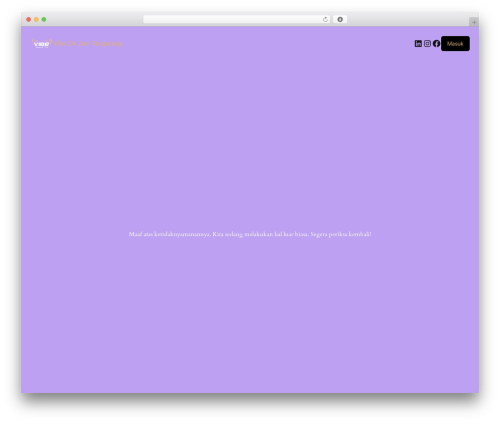Click the Vibe logo image
The width and height of the screenshot is (500, 423).
click(x=42, y=44)
